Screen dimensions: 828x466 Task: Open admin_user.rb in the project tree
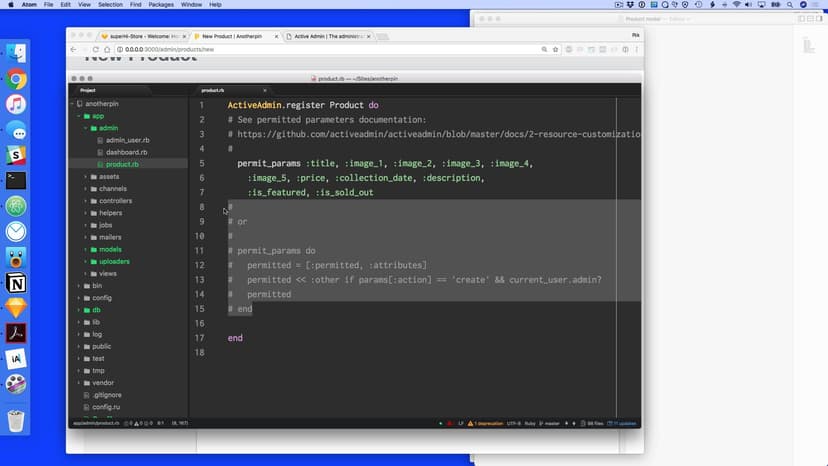click(127, 140)
